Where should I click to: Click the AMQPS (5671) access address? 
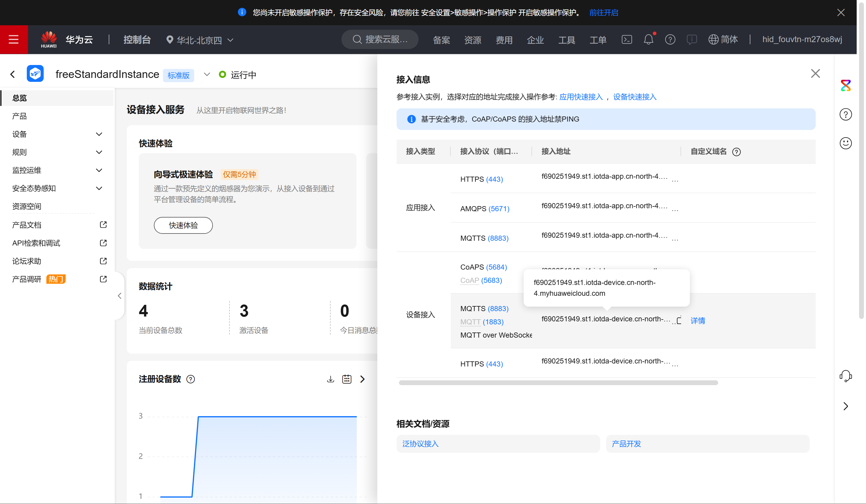(604, 206)
